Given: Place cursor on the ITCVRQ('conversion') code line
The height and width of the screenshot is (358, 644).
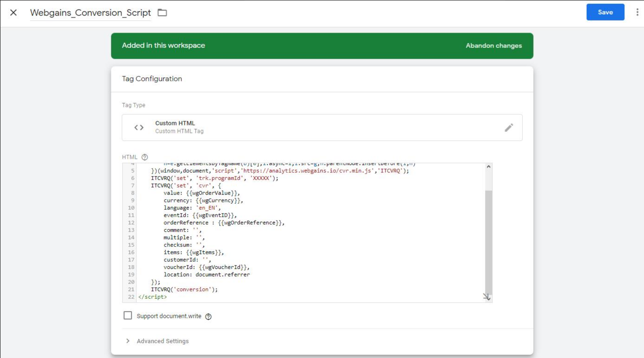Looking at the screenshot, I should tap(184, 289).
